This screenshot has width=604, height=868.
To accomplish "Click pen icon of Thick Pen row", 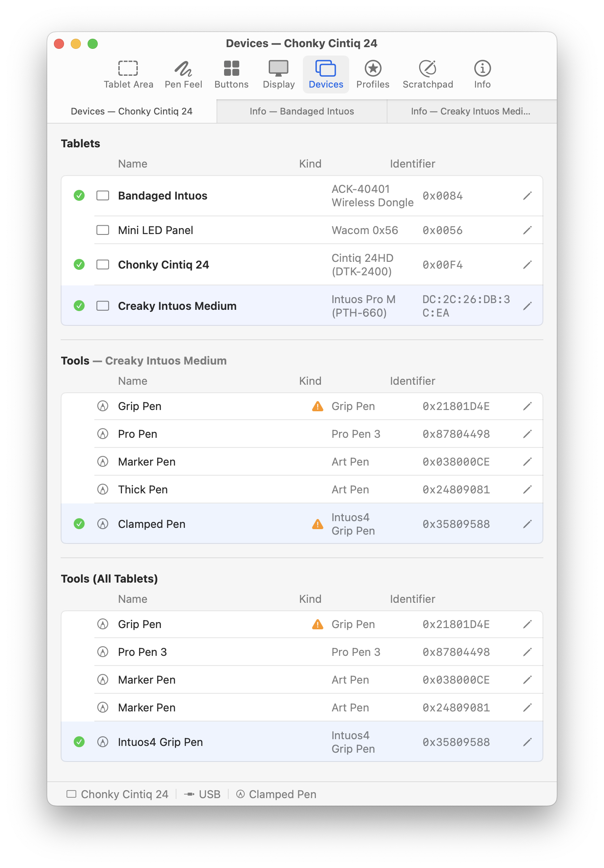I will [103, 490].
